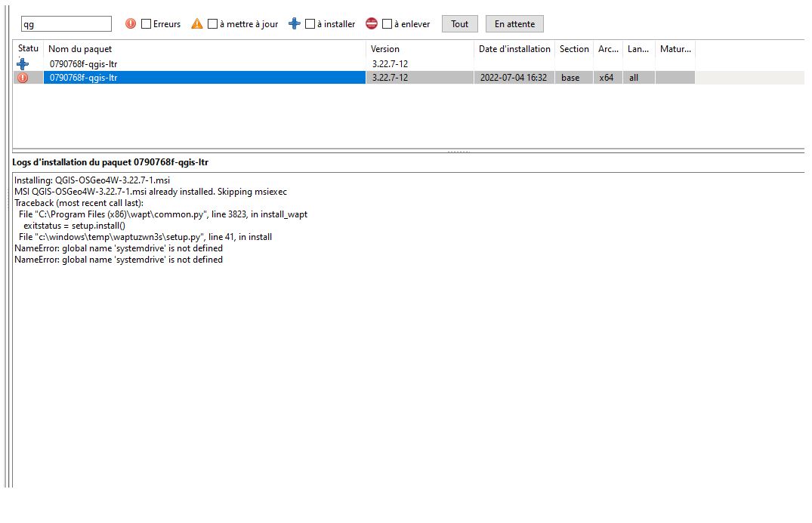This screenshot has width=812, height=523.
Task: Click the exitstatus = setup.install() log line
Action: tap(75, 226)
